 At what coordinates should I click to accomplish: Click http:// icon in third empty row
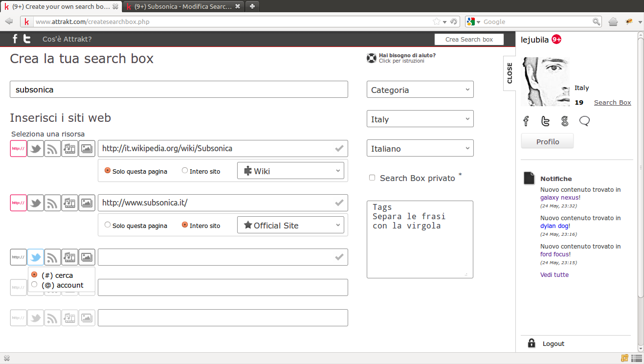pos(19,257)
